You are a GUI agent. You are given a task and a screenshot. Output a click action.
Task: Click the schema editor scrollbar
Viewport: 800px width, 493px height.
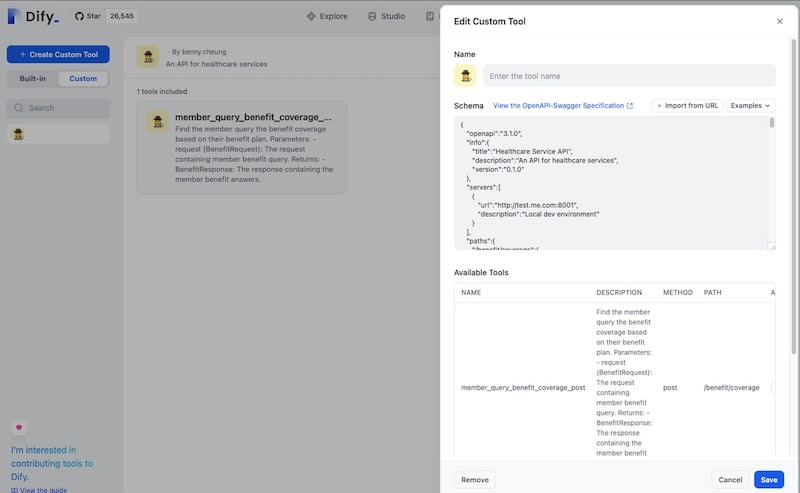[x=771, y=122]
